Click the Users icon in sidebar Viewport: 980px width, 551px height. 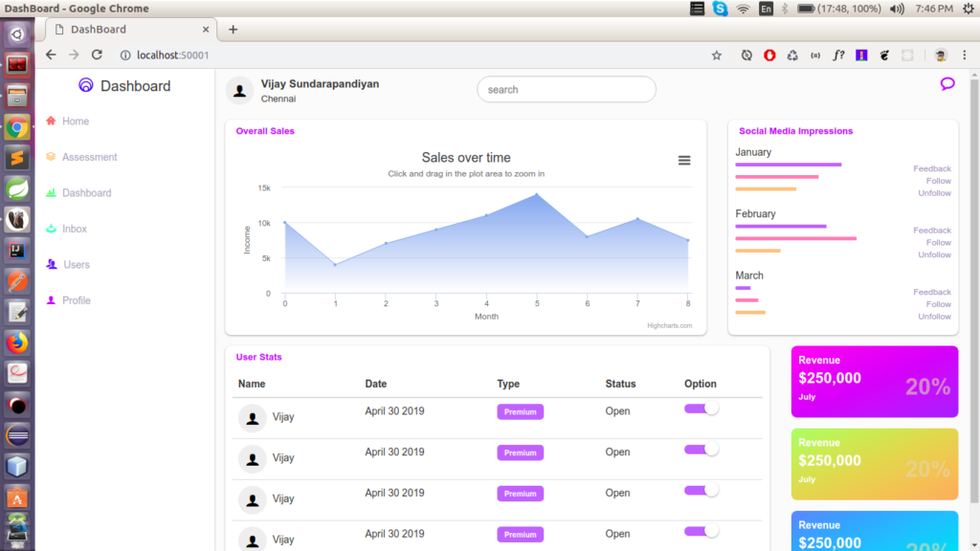[x=51, y=264]
